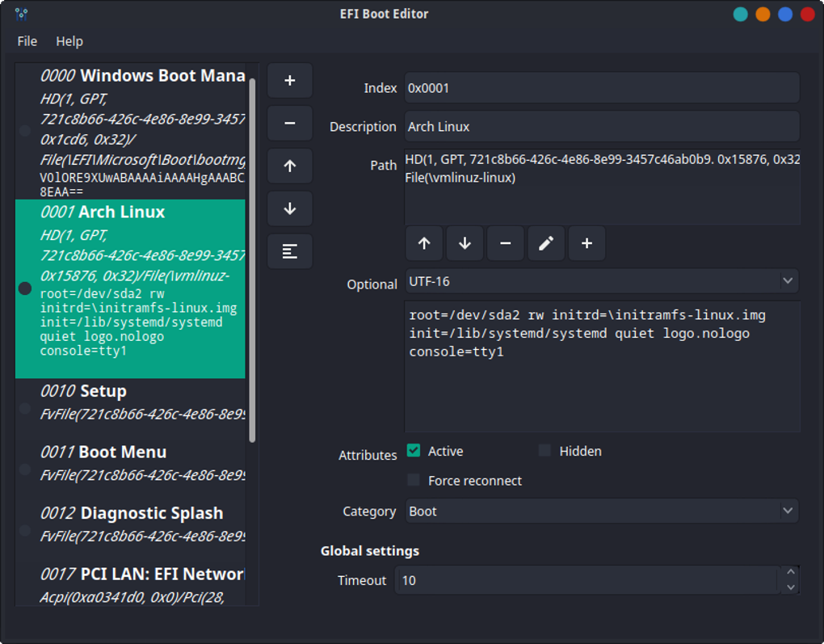Remove the Path segment using minus icon

(505, 243)
